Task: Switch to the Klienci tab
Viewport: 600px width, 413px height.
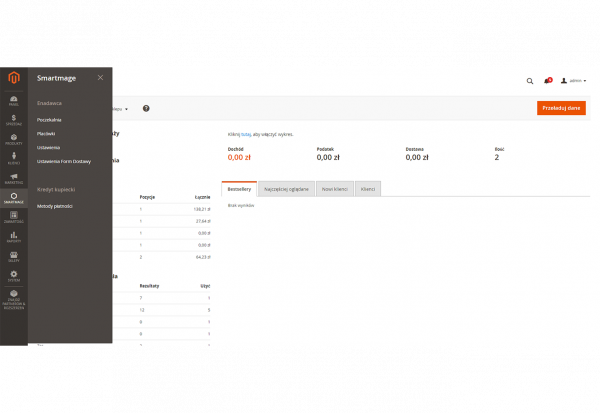Action: coord(368,189)
